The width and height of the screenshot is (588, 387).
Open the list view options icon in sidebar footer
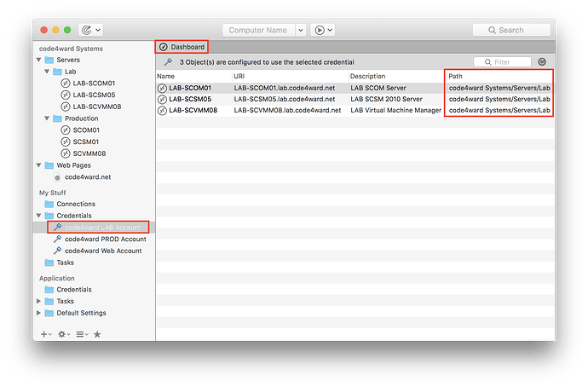point(81,334)
